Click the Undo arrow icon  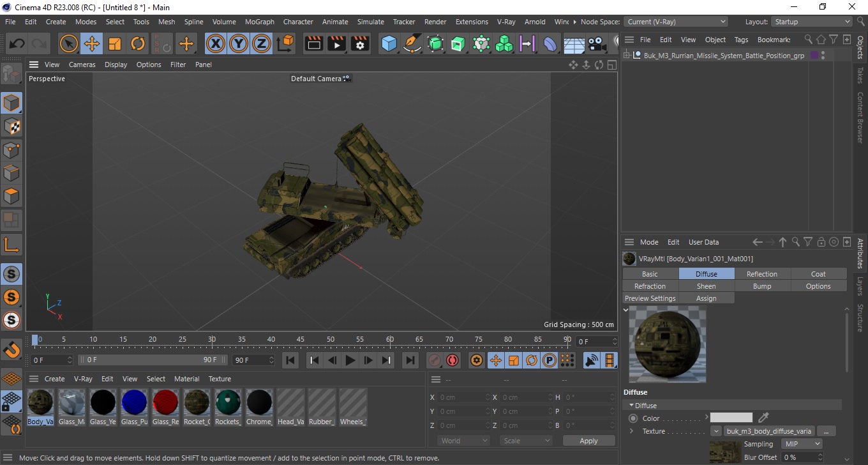point(17,44)
